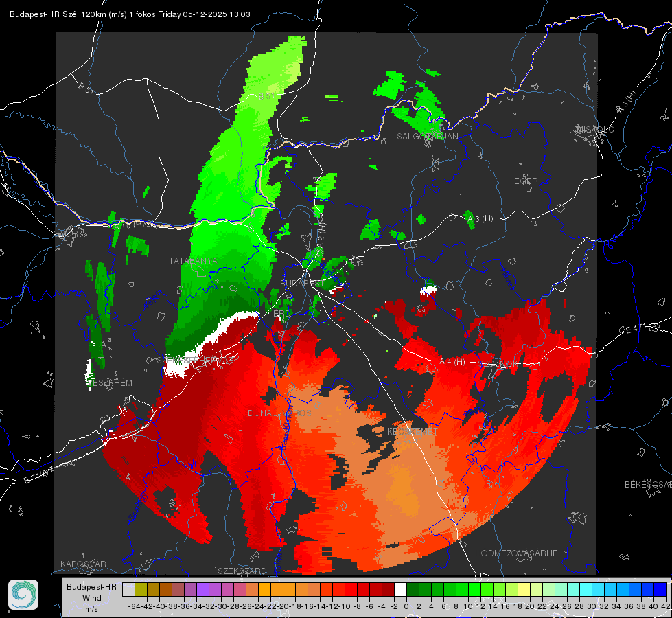Click the ÉRD town label

[x=281, y=314]
